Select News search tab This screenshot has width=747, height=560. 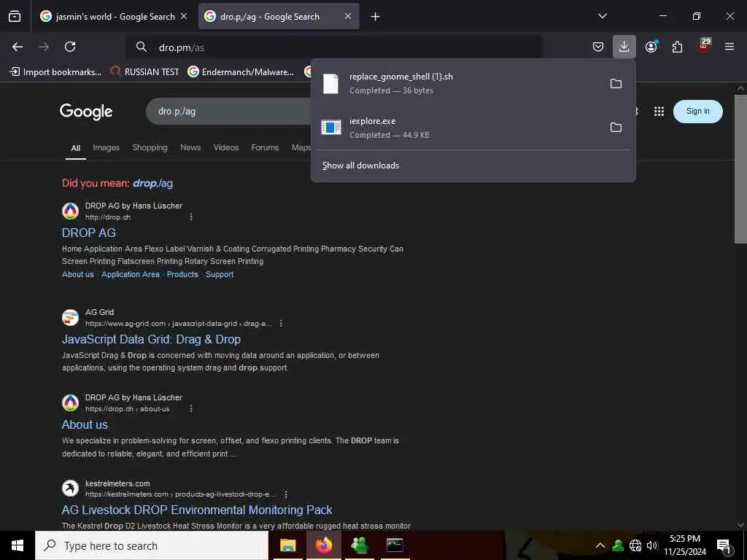[x=190, y=147]
